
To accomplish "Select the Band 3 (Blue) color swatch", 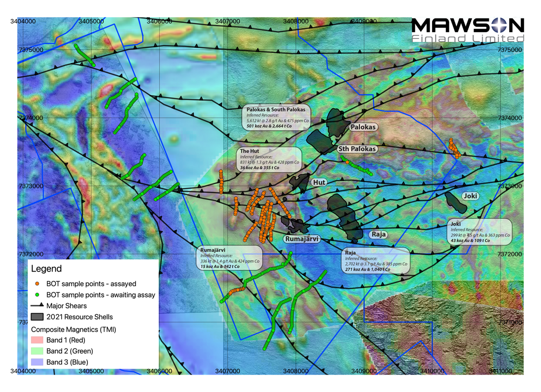I will [37, 362].
